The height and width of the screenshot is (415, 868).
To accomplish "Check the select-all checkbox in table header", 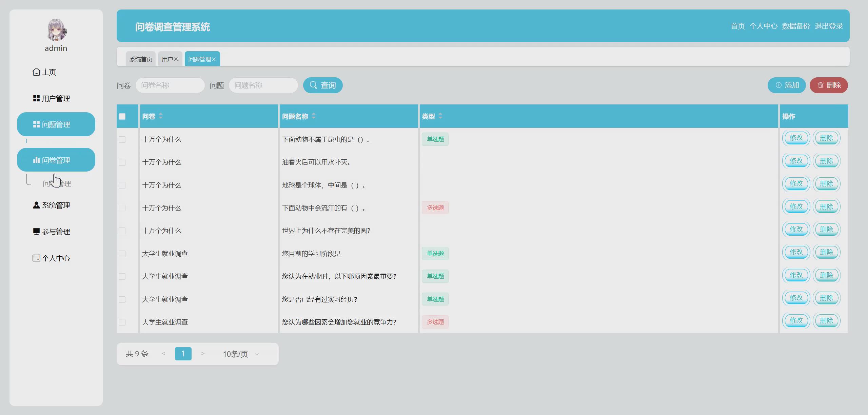I will pyautogui.click(x=122, y=116).
